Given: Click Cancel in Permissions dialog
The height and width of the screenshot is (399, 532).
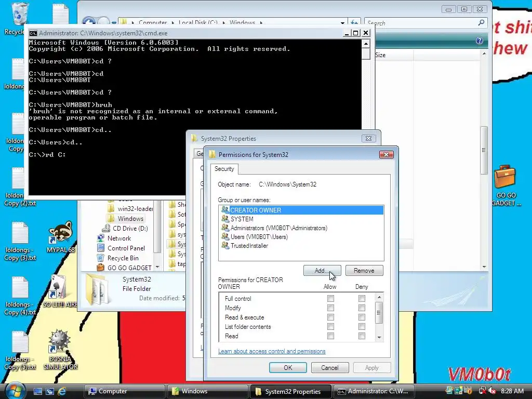Looking at the screenshot, I should point(330,368).
